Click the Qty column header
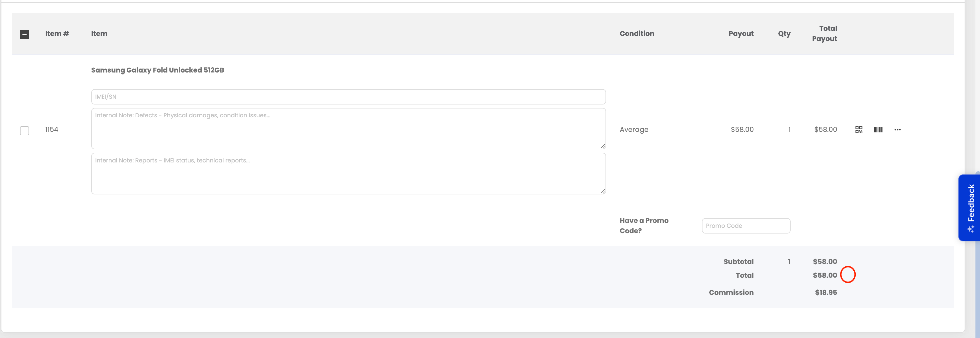Viewport: 980px width, 338px height. (x=784, y=33)
